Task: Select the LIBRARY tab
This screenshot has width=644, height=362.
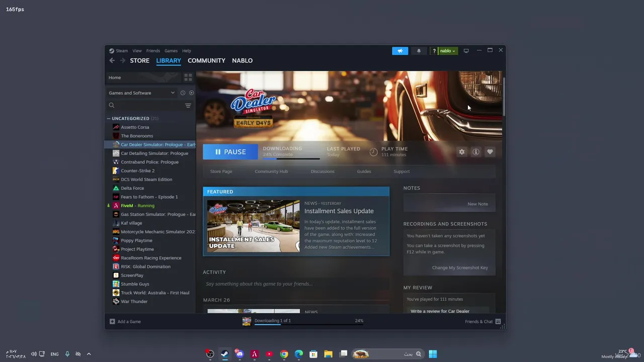Action: click(x=169, y=60)
